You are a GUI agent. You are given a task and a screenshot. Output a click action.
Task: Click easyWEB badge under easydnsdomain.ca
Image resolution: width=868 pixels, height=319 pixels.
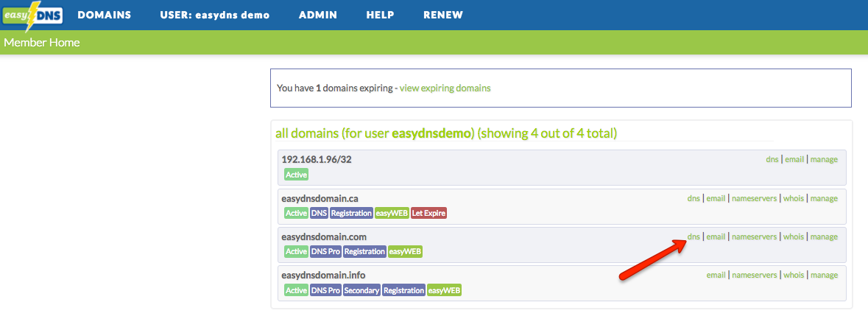point(392,213)
